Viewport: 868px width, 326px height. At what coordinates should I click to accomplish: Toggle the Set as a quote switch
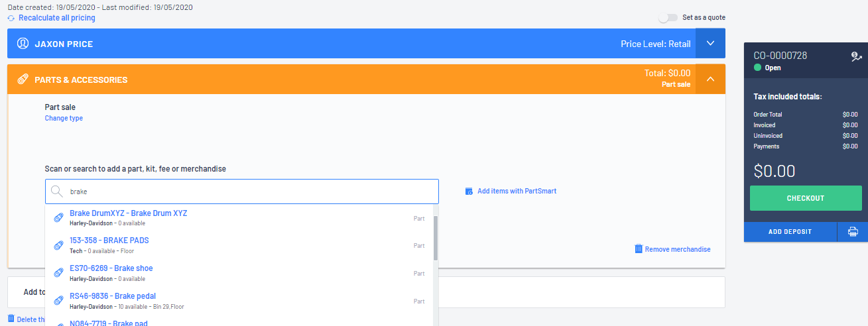pyautogui.click(x=668, y=18)
